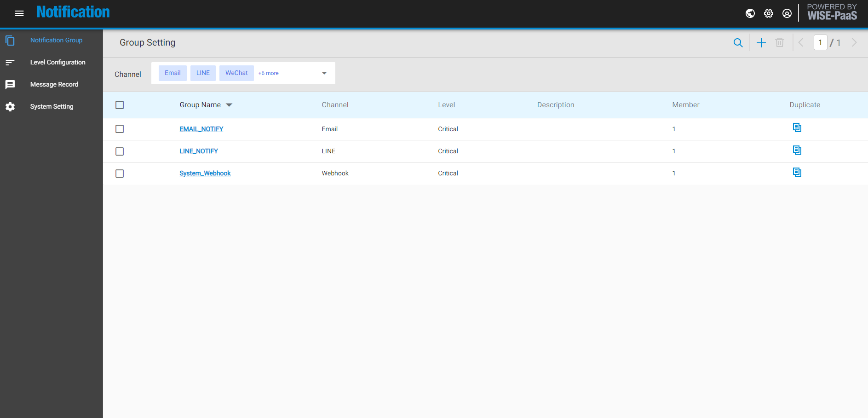The width and height of the screenshot is (868, 418).
Task: Click the page number input field
Action: point(821,42)
